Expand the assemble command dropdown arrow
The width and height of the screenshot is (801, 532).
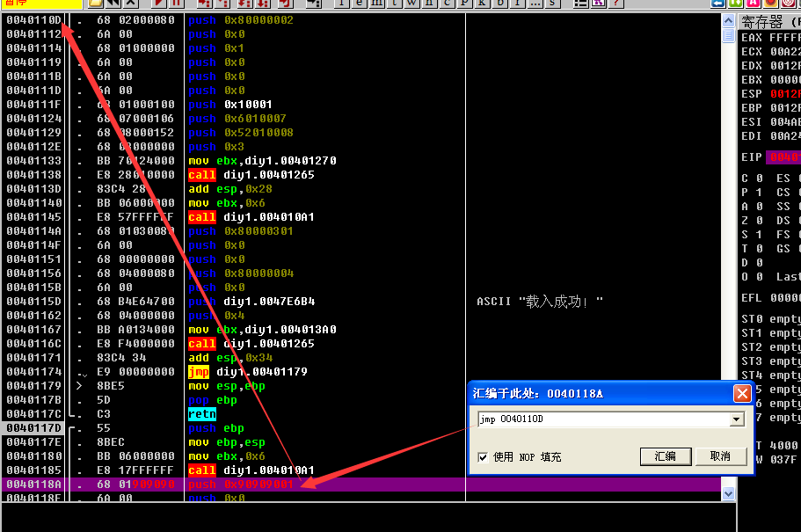coord(737,420)
